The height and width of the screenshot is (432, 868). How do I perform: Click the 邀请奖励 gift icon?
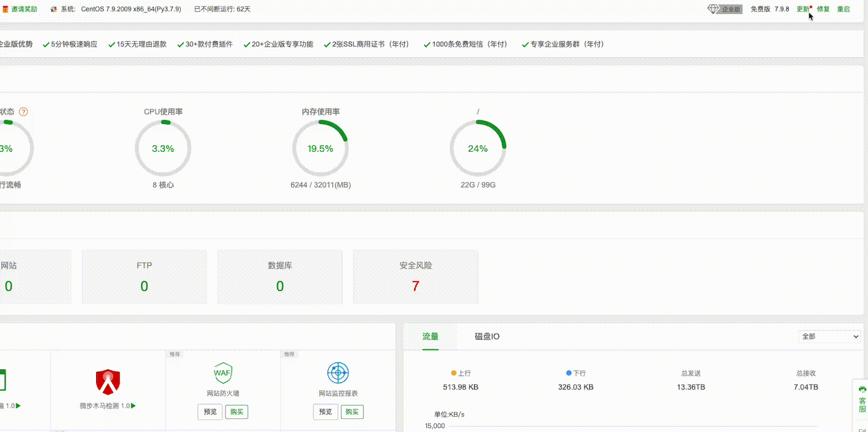(x=5, y=9)
